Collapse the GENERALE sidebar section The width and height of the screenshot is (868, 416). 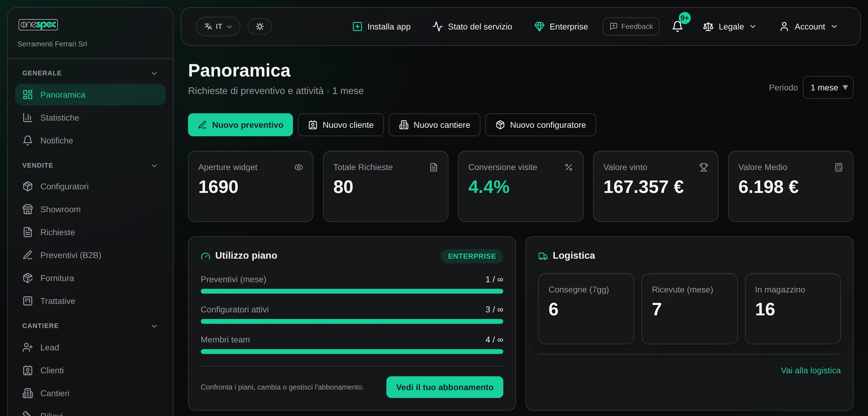tap(154, 73)
